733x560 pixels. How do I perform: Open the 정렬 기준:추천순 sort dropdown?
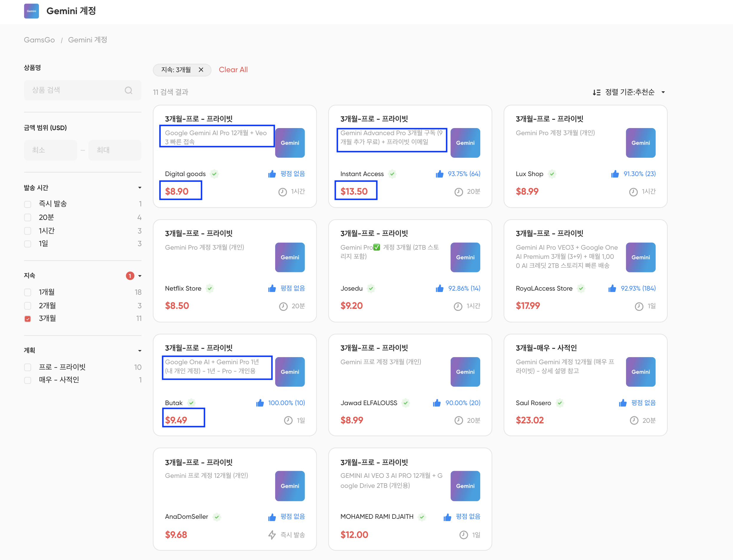coord(630,92)
